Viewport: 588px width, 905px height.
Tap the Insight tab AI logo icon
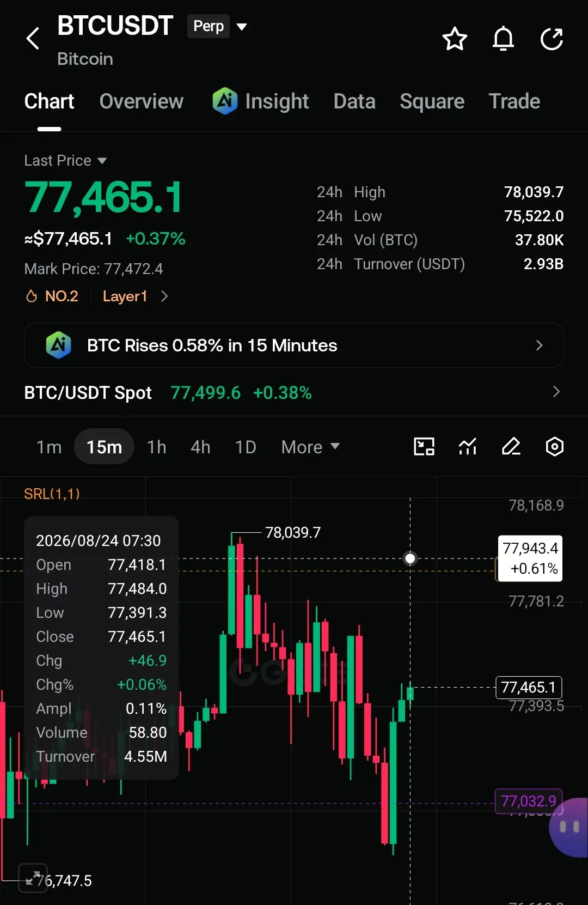[x=225, y=101]
